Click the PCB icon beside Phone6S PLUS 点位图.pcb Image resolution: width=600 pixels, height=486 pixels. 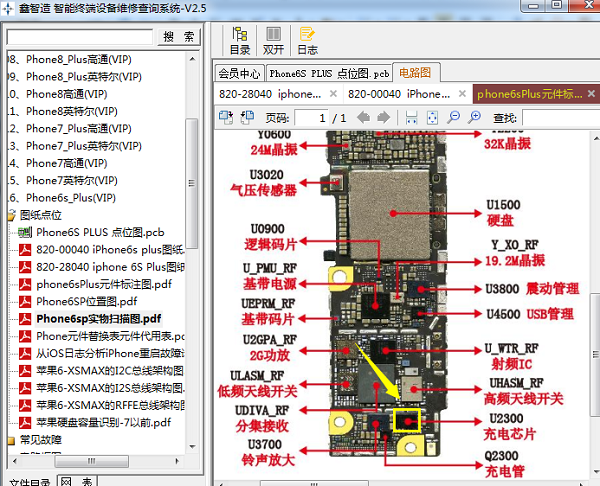25,232
